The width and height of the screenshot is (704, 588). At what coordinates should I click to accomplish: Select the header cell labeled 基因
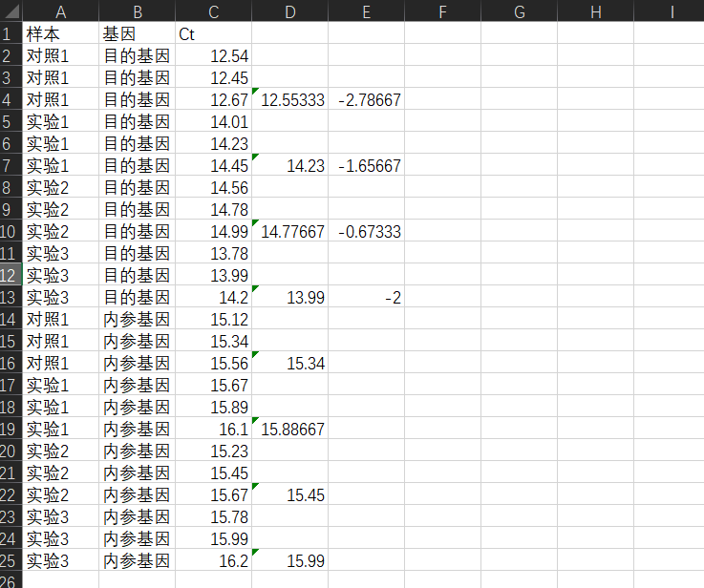(137, 33)
